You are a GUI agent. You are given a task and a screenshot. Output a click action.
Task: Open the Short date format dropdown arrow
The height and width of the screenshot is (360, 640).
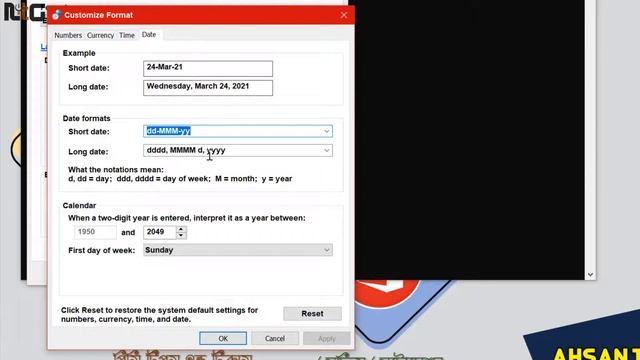click(x=327, y=131)
